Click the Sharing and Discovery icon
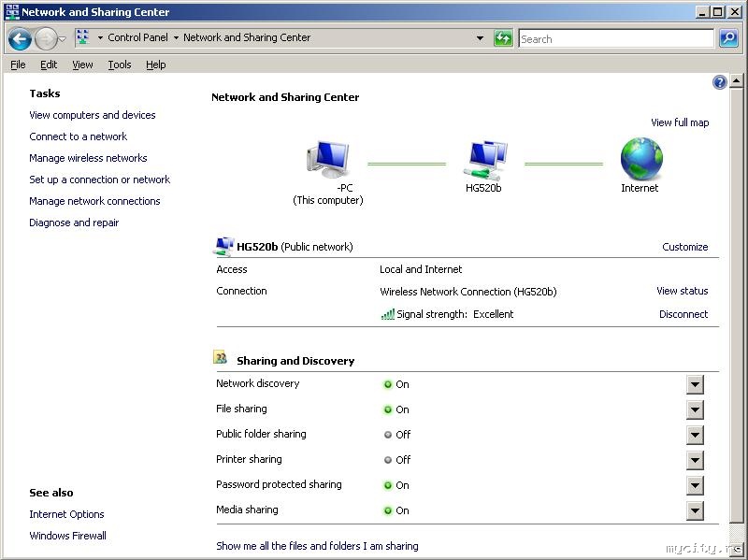The height and width of the screenshot is (560, 748). pyautogui.click(x=220, y=357)
